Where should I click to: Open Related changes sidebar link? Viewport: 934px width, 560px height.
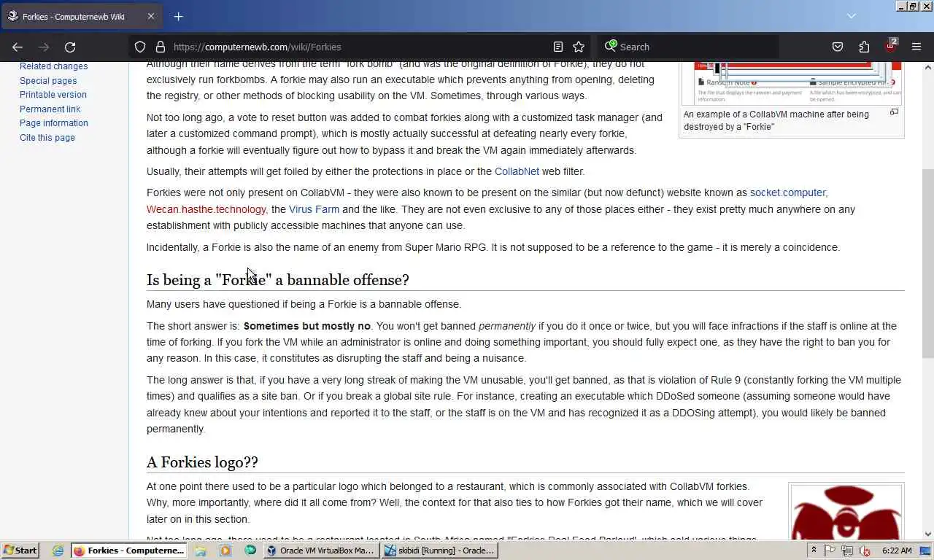coord(53,66)
